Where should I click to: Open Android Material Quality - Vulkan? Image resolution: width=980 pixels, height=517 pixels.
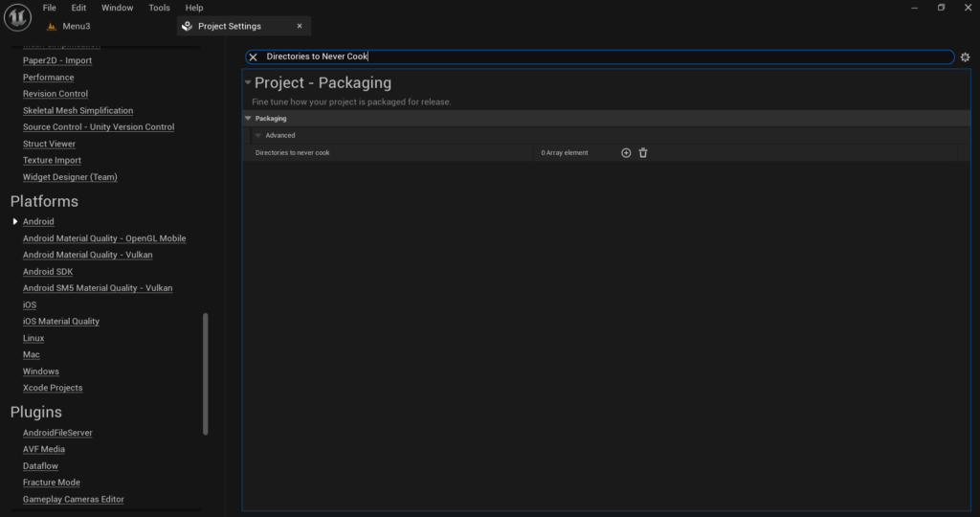tap(87, 255)
